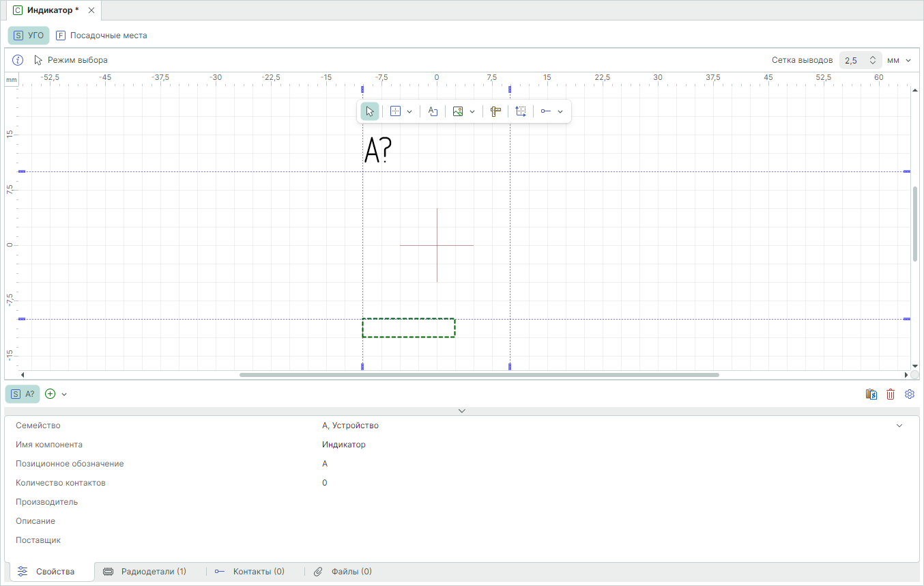Viewport: 924px width, 586px height.
Task: Click the paste symbol clipboard icon
Action: (x=871, y=394)
